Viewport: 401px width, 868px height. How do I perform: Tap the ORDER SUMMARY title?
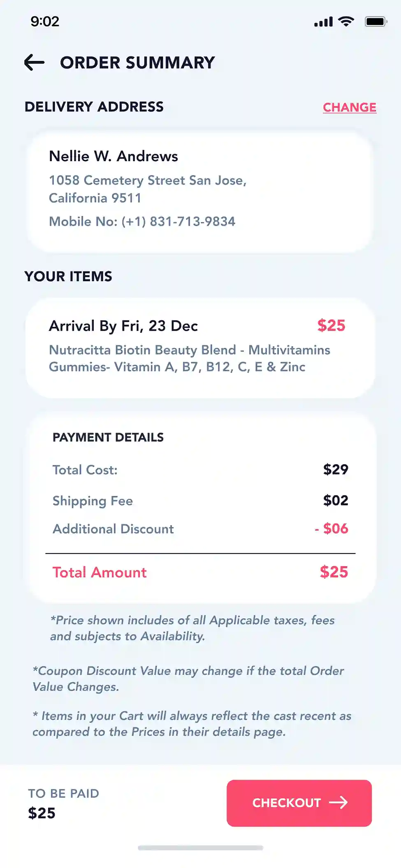[137, 63]
